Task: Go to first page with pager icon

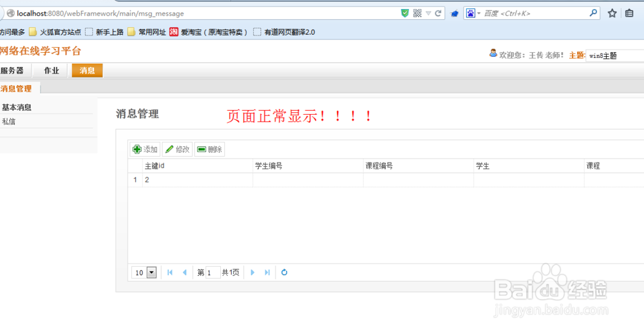Action: 170,273
